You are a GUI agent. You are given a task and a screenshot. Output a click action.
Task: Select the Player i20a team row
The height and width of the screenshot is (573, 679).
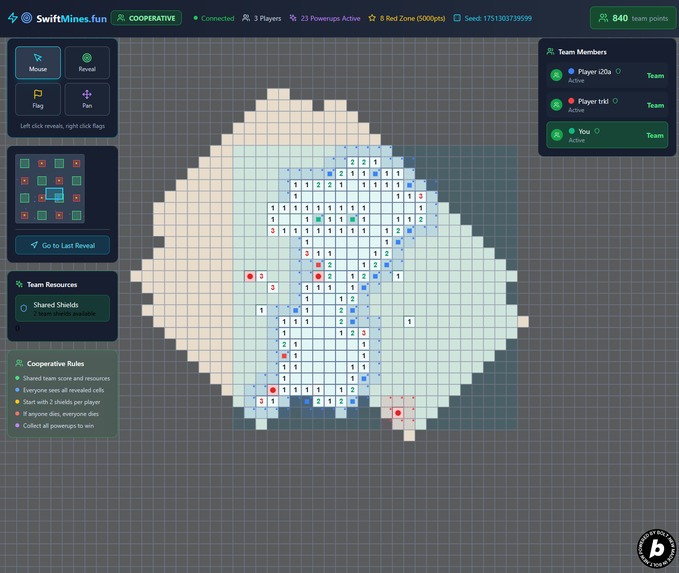607,75
